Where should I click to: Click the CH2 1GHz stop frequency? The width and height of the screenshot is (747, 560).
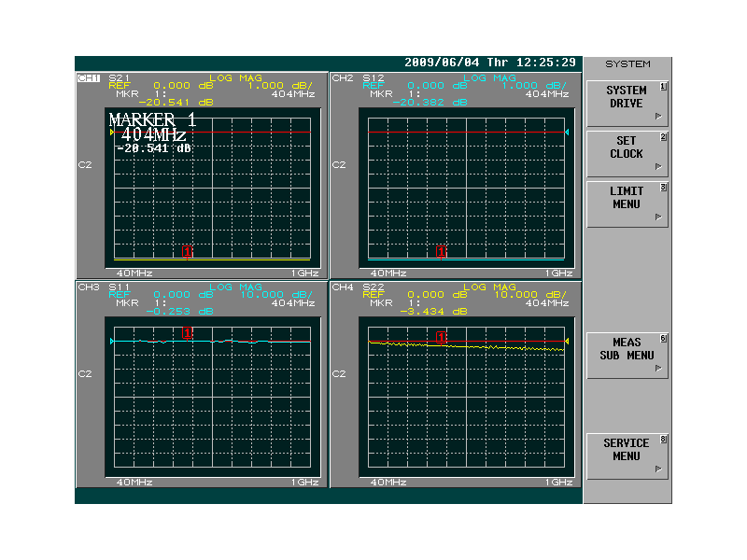click(558, 273)
